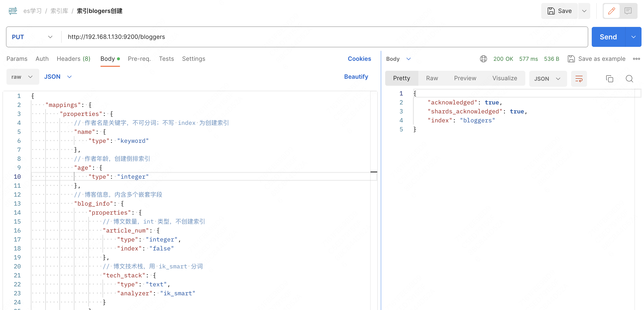644x310 pixels.
Task: Switch to the Auth tab
Action: coord(42,59)
